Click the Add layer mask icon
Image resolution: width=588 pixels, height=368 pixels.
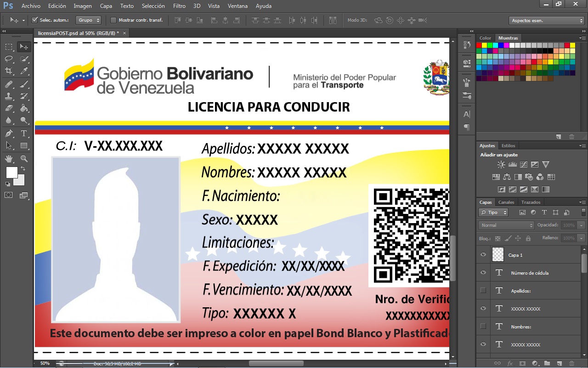tap(522, 363)
